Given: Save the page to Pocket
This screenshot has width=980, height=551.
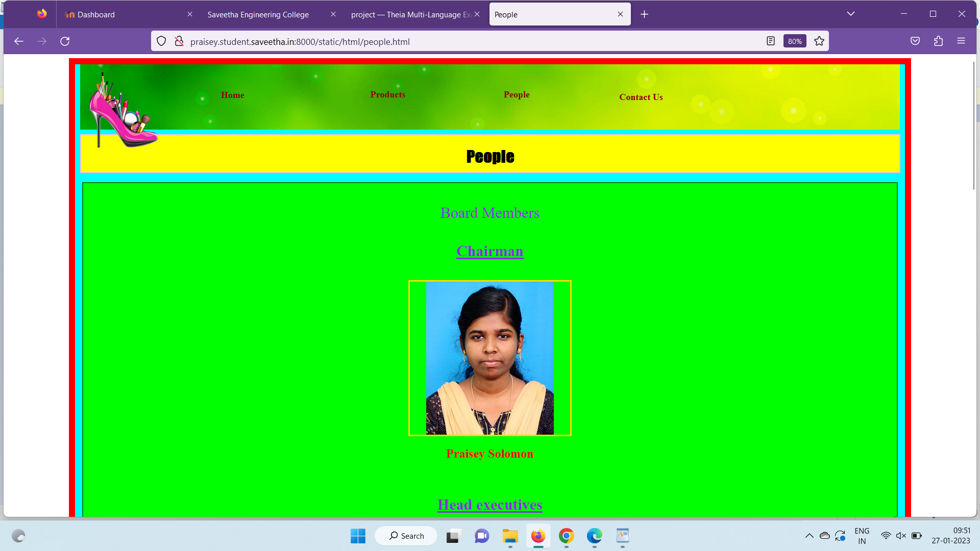Looking at the screenshot, I should click(x=915, y=41).
